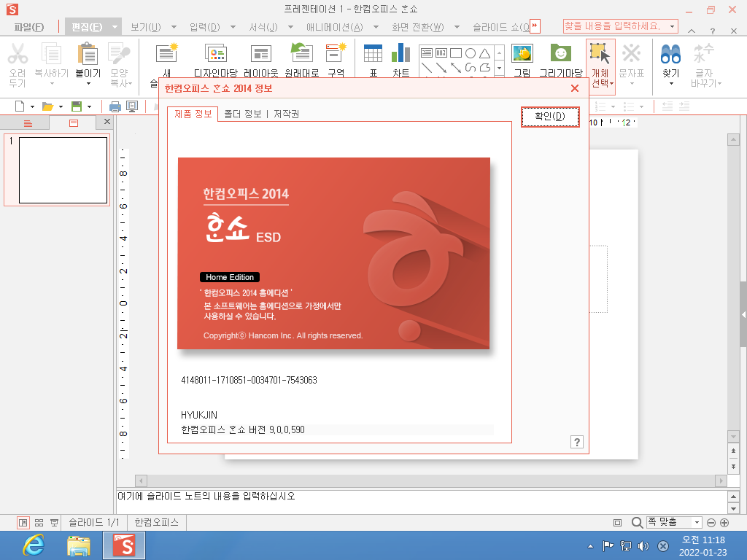The width and height of the screenshot is (747, 560).
Task: Expand new document dropdown arrow
Action: 32,106
